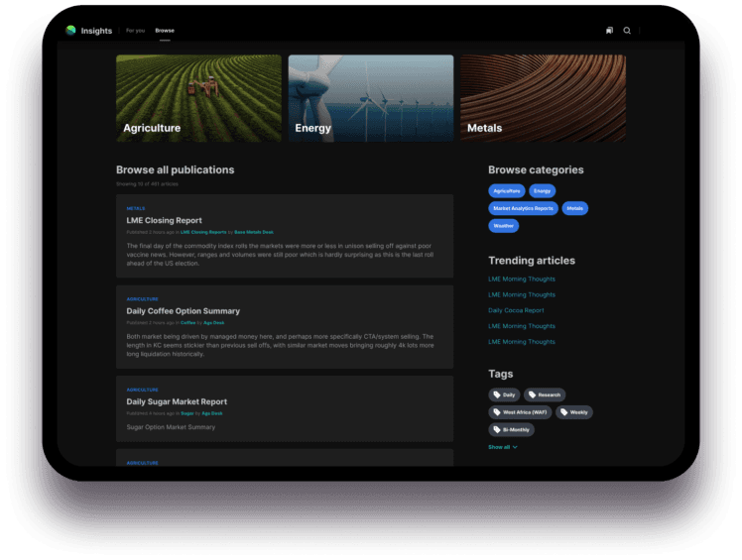Screen dimensions: 742x560
Task: Click Sugar Option Market Summary text
Action: pos(171,427)
